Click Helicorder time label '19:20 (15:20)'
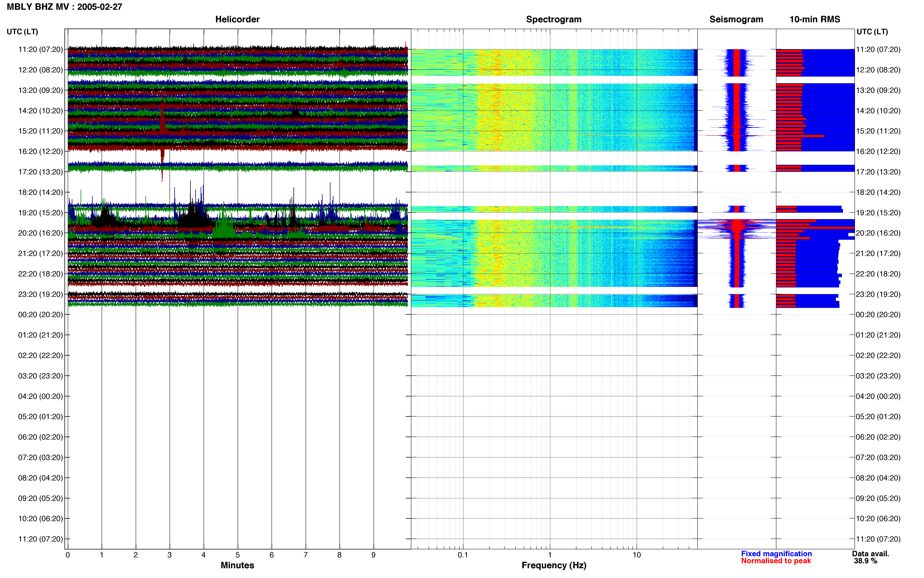This screenshot has height=578, width=924. click(41, 212)
